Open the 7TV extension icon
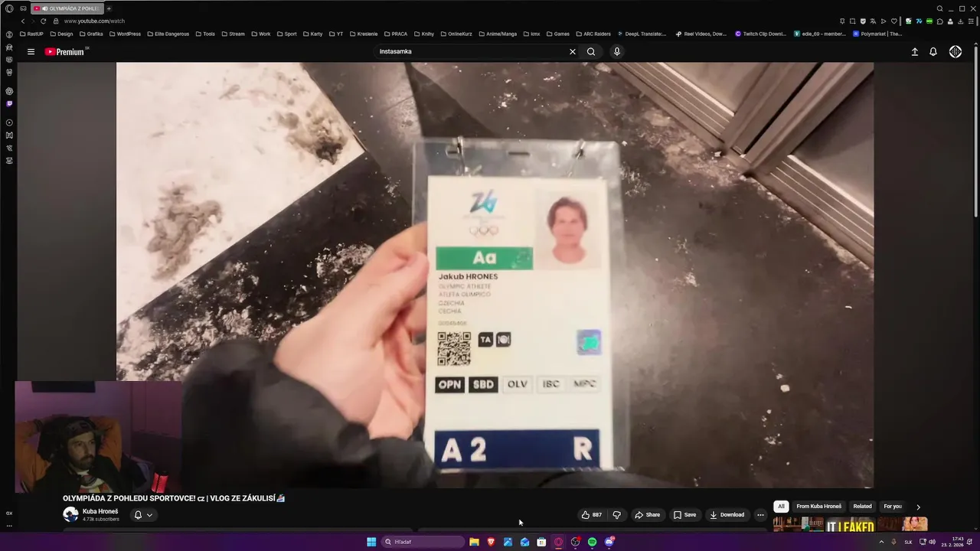This screenshot has width=980, height=551. (x=918, y=21)
